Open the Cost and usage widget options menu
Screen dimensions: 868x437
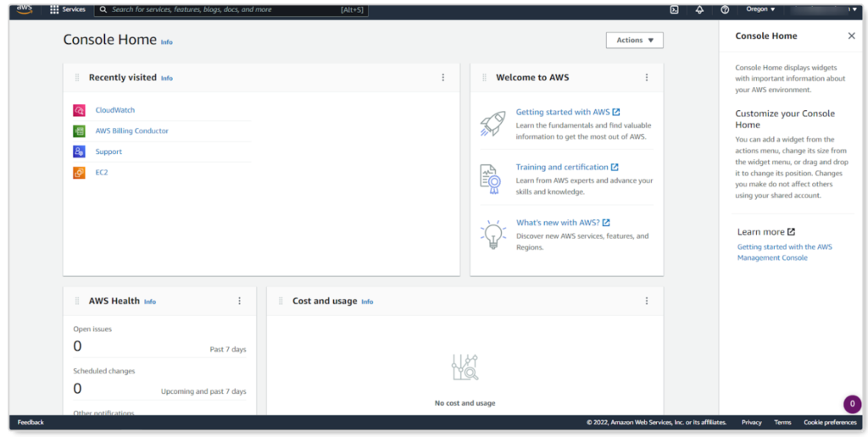point(646,301)
